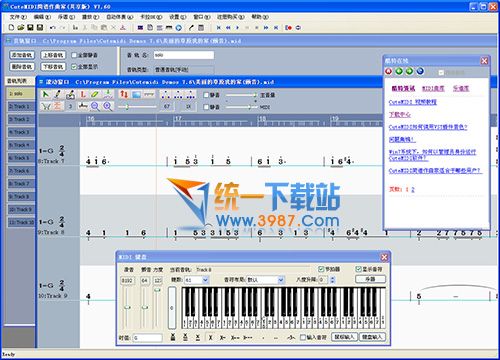This screenshot has height=360, width=500.
Task: Click the New file icon in main toolbar
Action: [x=11, y=28]
